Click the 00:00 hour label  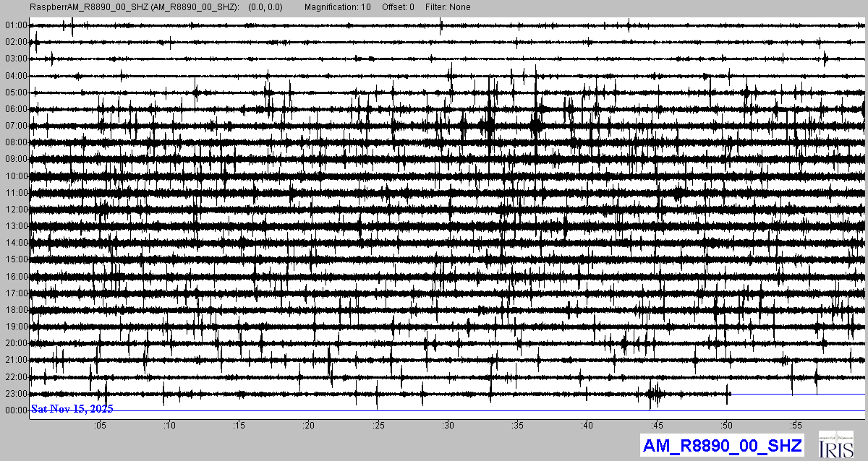pos(16,410)
